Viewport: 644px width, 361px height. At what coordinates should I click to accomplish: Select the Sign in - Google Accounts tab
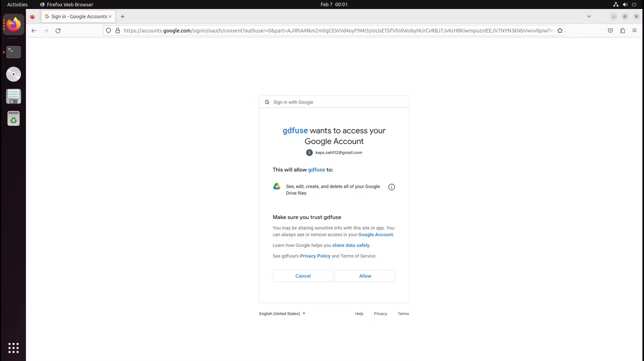78,16
